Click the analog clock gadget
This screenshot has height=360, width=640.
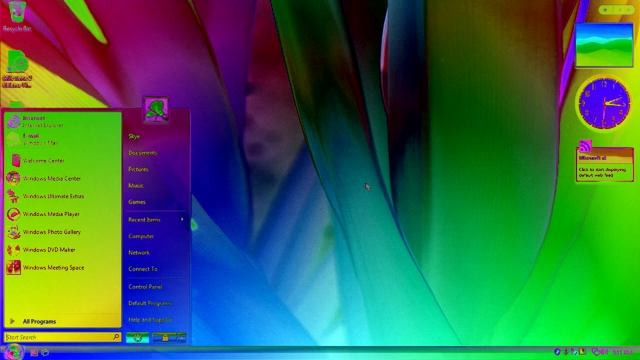tap(604, 104)
